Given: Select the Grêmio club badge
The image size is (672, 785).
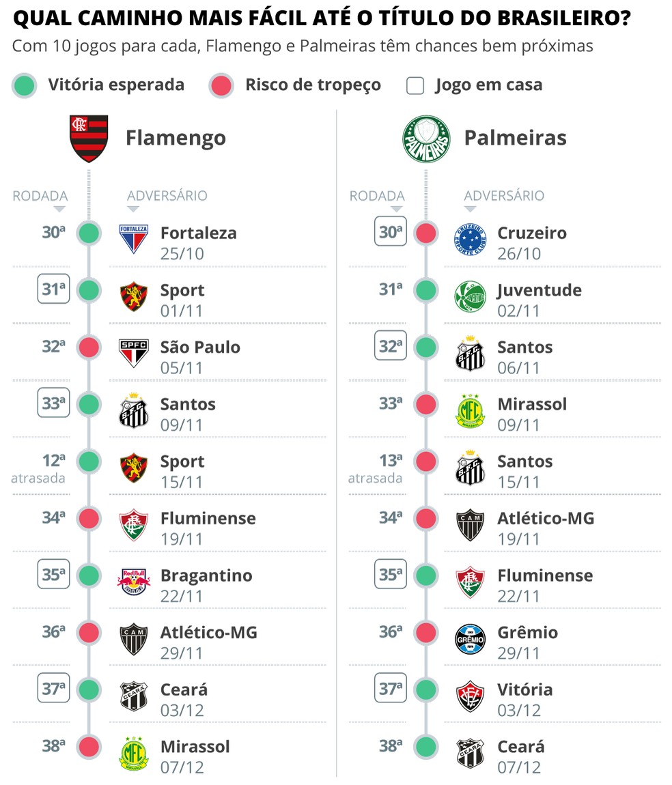Looking at the screenshot, I should [471, 639].
